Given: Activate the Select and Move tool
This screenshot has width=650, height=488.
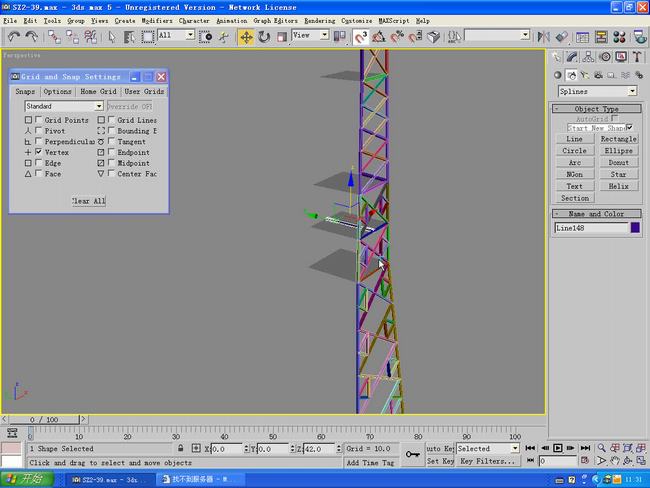Looking at the screenshot, I should tap(246, 37).
